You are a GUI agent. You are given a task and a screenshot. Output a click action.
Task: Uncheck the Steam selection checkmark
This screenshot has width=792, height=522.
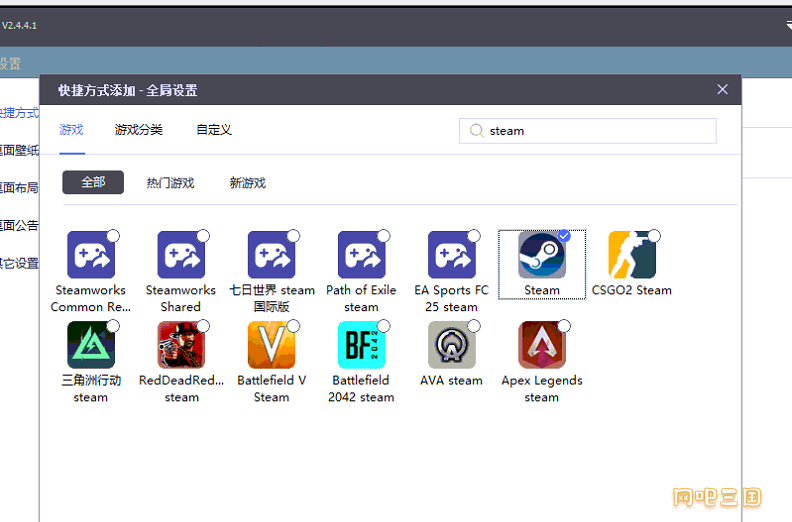[564, 236]
